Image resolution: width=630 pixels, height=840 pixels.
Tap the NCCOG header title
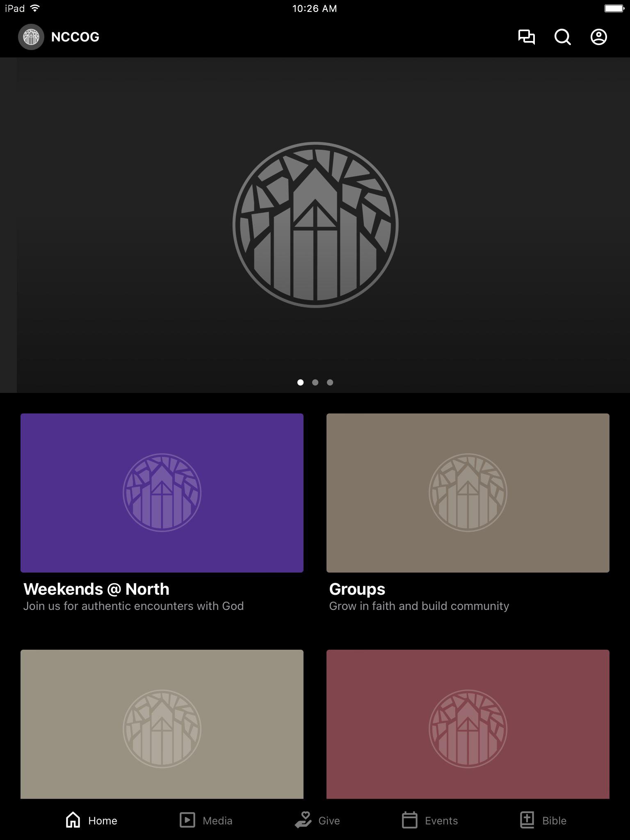(75, 37)
